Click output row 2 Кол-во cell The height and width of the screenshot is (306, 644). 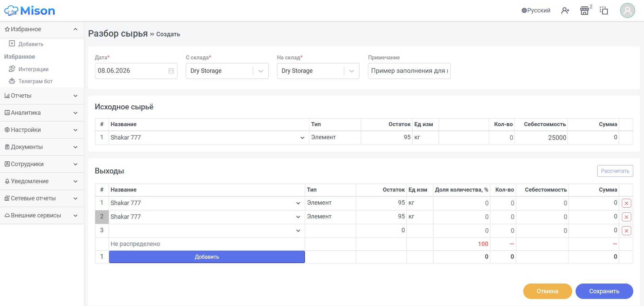(x=503, y=217)
